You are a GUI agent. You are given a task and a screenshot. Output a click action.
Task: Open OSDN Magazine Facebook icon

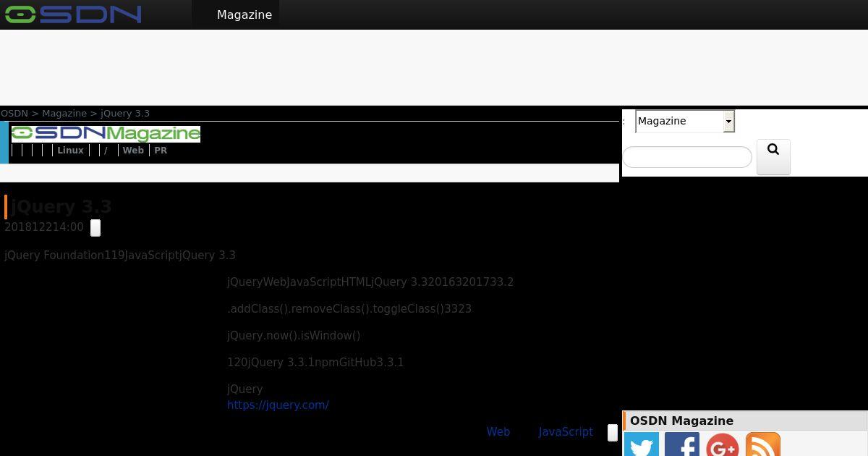click(x=682, y=446)
